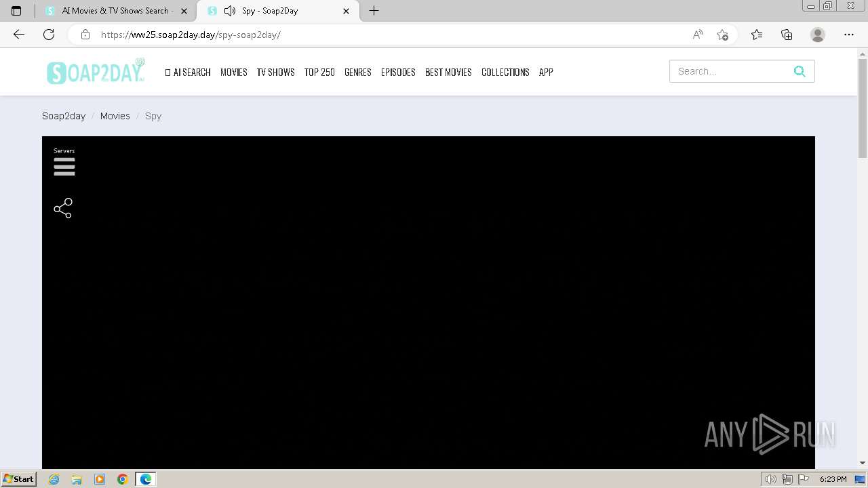
Task: Open the EPISODES page
Action: click(398, 72)
